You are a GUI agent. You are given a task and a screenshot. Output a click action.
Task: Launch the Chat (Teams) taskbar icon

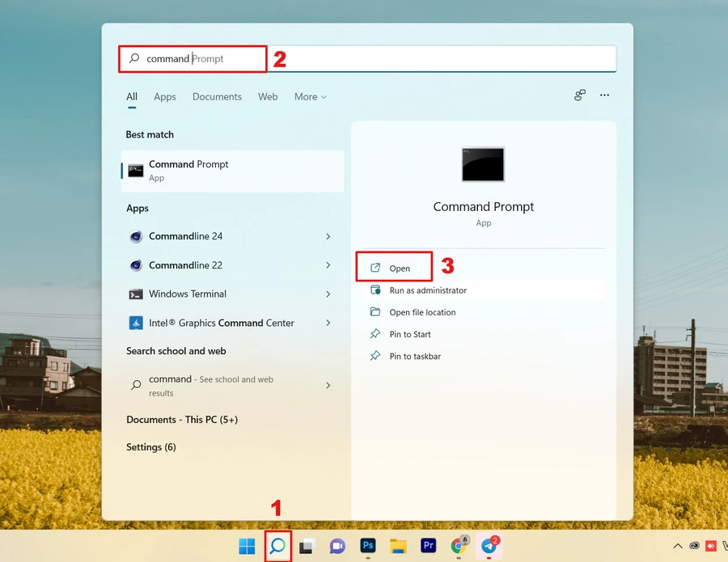pos(337,546)
